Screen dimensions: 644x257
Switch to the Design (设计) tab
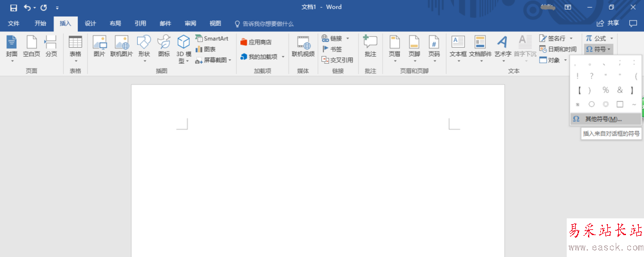90,23
